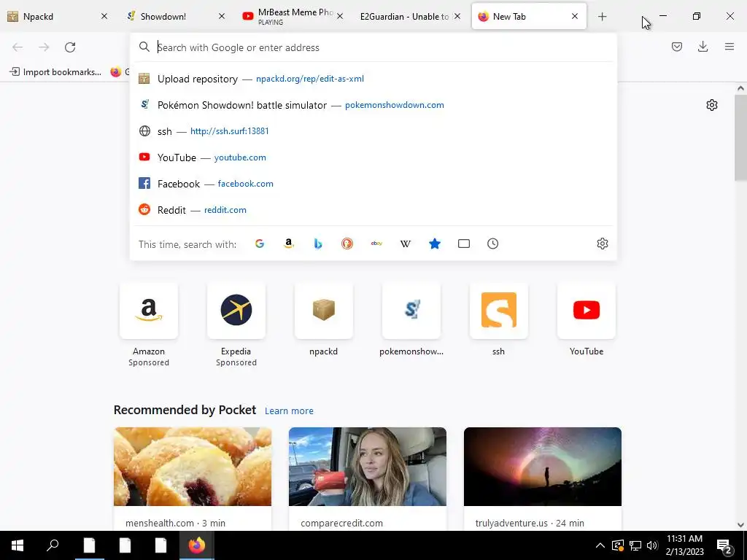Search bookmarks using the star icon
The image size is (747, 560).
(x=435, y=244)
